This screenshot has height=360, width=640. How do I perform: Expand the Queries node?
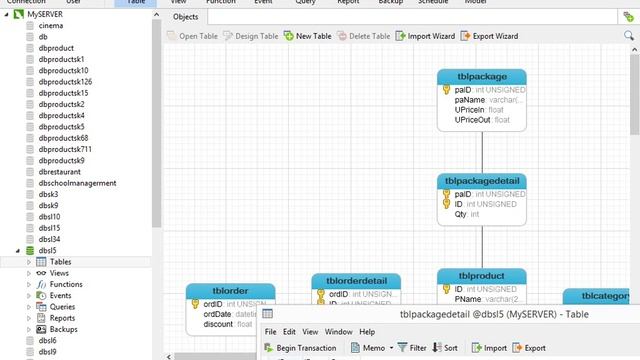point(29,307)
